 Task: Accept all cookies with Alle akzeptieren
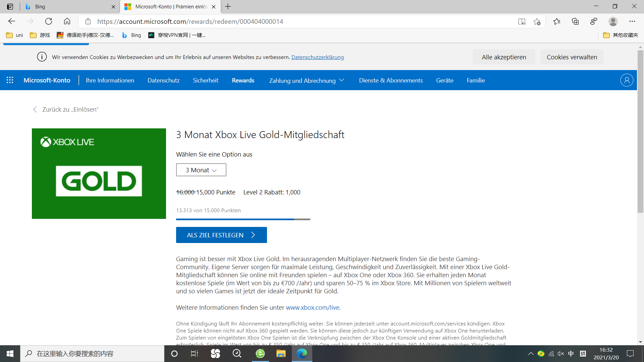[504, 57]
